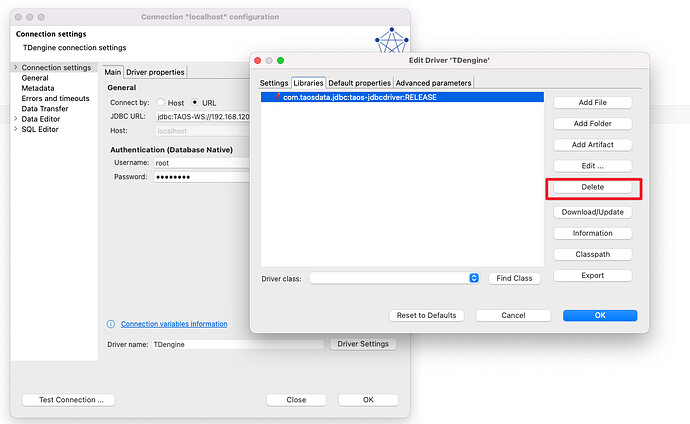Expand the Data Editor tree node
The height and width of the screenshot is (424, 690).
point(15,118)
